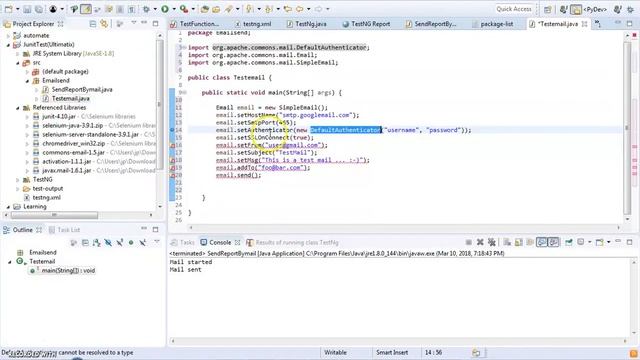Viewport: 640px width, 360px height.
Task: Open the Tasks view tab
Action: coord(182,242)
